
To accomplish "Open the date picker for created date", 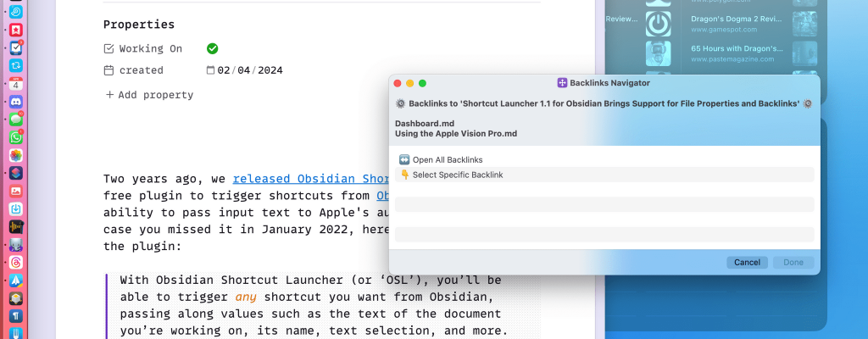I will [x=210, y=70].
